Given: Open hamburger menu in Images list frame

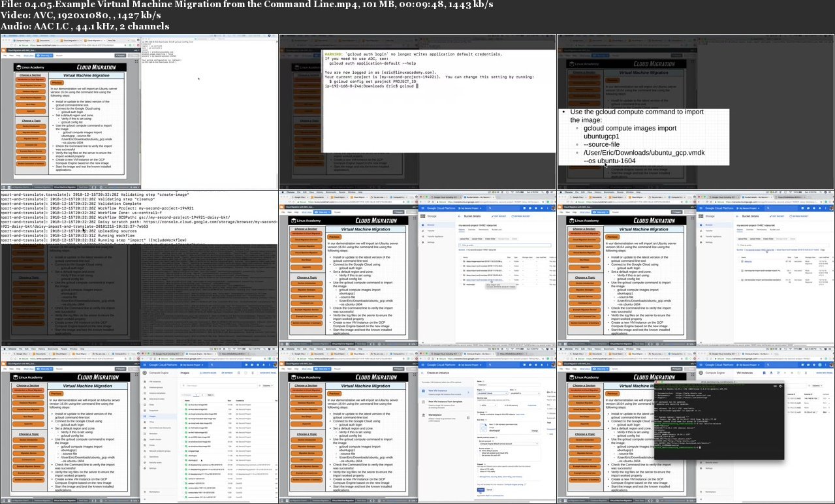Looking at the screenshot, I should click(144, 365).
